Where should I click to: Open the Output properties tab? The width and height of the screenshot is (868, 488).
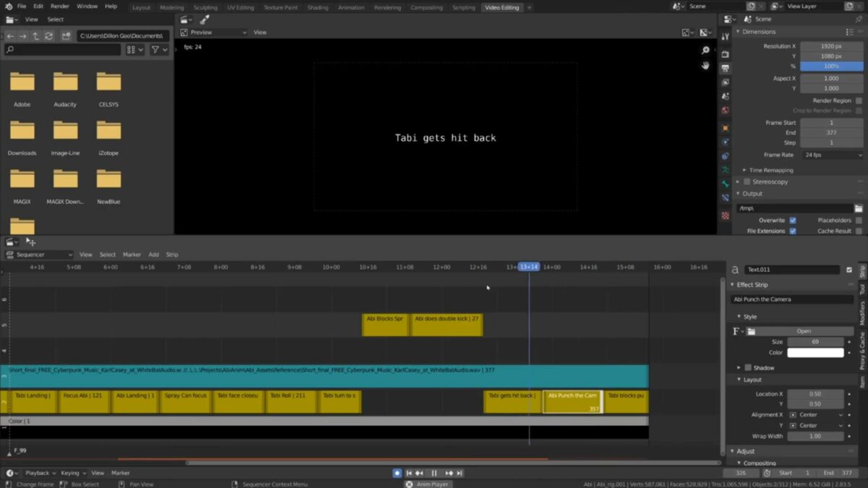click(x=726, y=69)
